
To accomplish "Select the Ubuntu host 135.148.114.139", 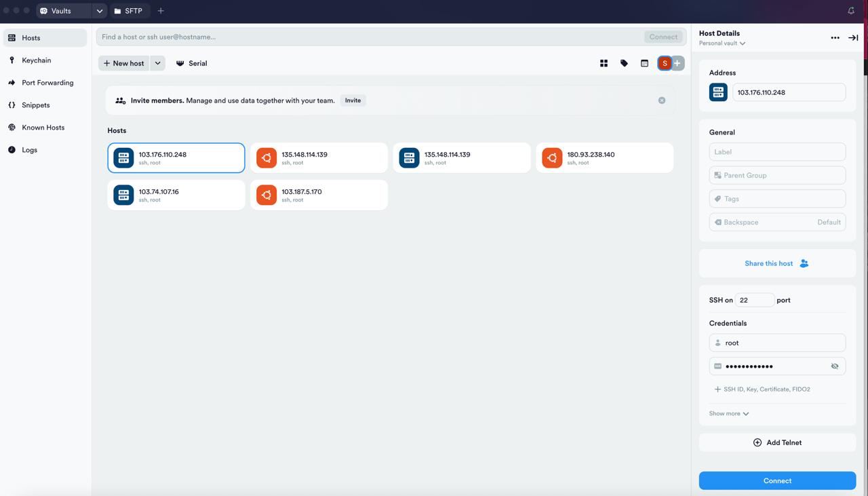I will [x=319, y=157].
